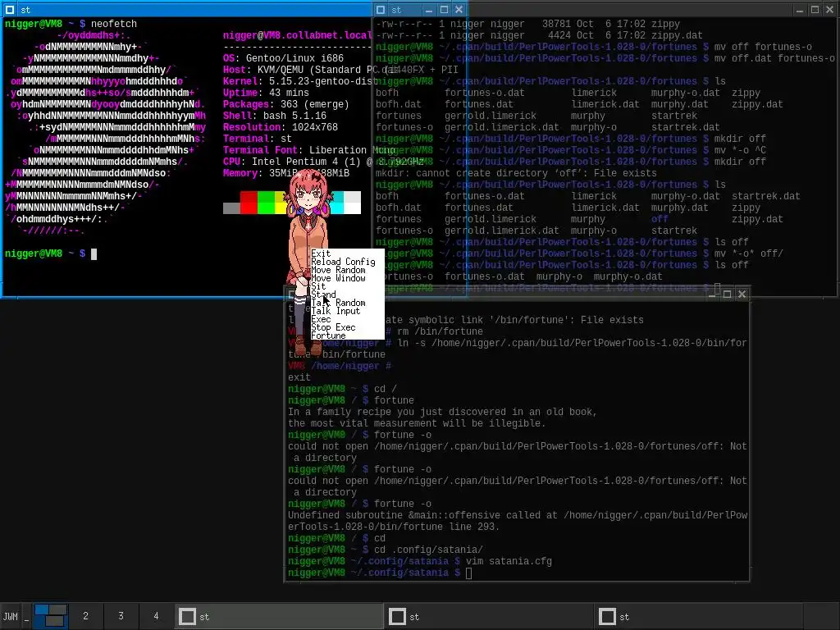Image resolution: width=840 pixels, height=630 pixels.
Task: Click the show desktop underscore button in taskbar
Action: point(26,616)
